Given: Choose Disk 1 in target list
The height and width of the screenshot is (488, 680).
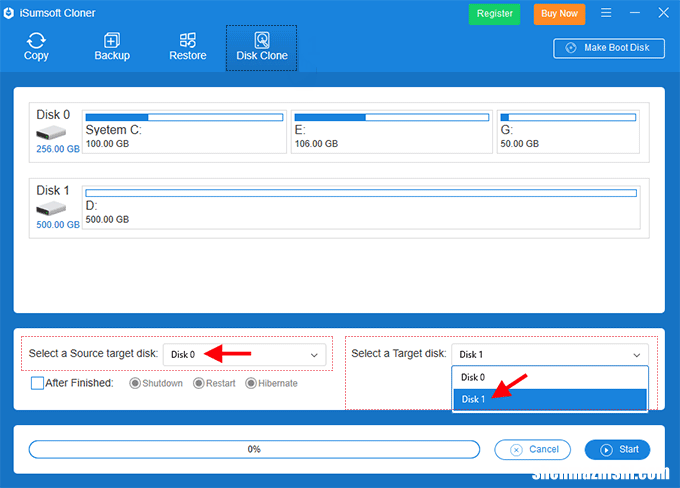Looking at the screenshot, I should click(550, 399).
